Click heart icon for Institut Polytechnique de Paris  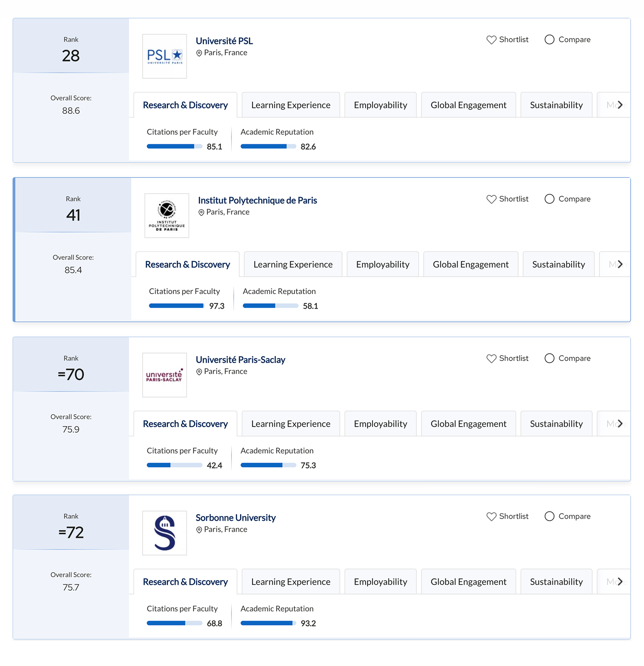491,199
